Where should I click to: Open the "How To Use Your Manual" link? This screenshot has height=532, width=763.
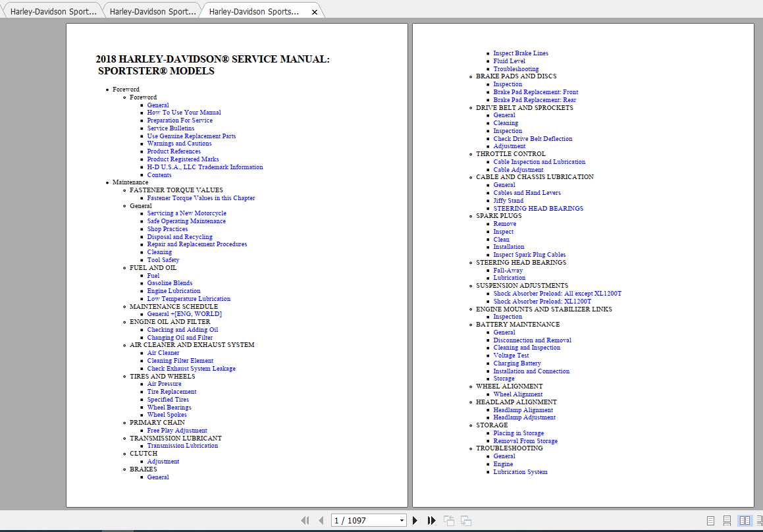[184, 113]
